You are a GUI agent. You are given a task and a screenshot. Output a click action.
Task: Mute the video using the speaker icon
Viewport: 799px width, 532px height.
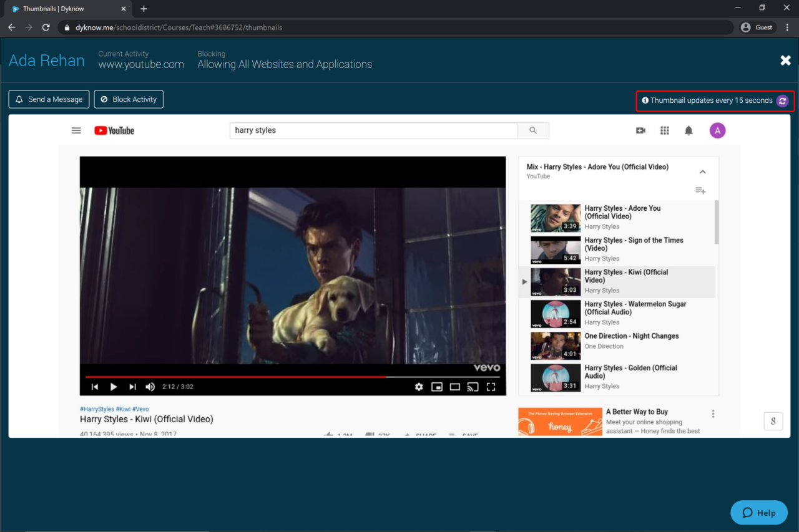click(150, 387)
